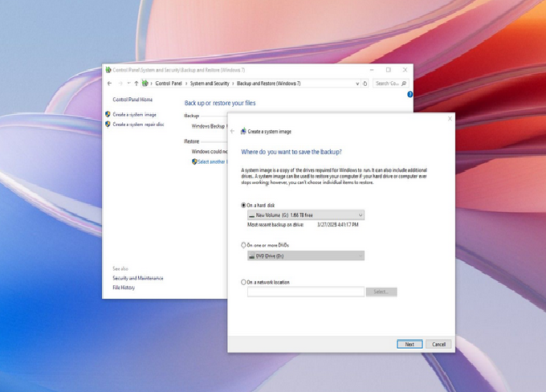Click back arrow in system image wizard
The height and width of the screenshot is (392, 546).
[x=233, y=131]
